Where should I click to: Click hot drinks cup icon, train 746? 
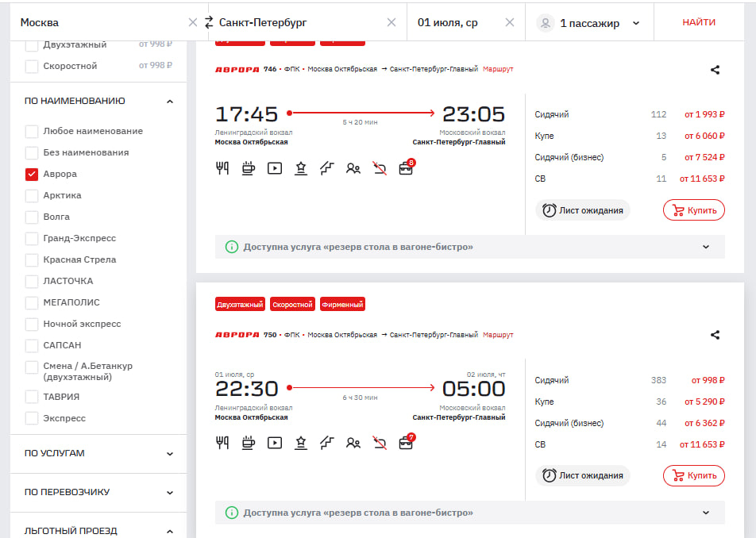[x=249, y=168]
